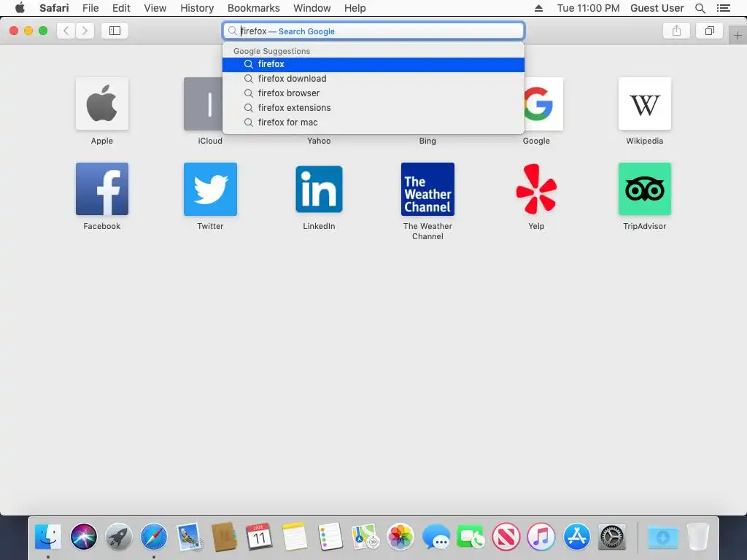The width and height of the screenshot is (747, 560).
Task: Open the Edit menu
Action: click(x=122, y=8)
